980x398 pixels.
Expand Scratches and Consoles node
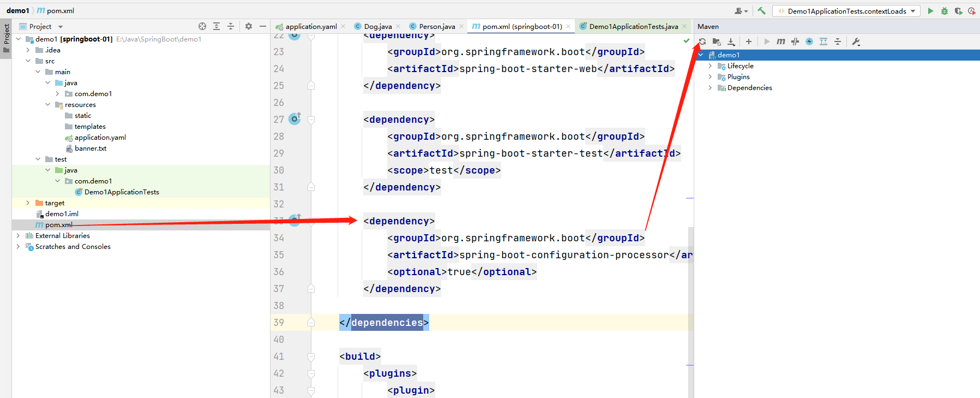tap(19, 247)
